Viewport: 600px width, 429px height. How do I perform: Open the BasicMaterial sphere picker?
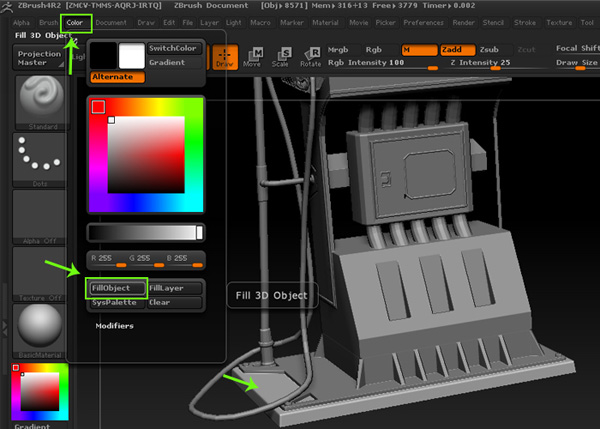41,331
